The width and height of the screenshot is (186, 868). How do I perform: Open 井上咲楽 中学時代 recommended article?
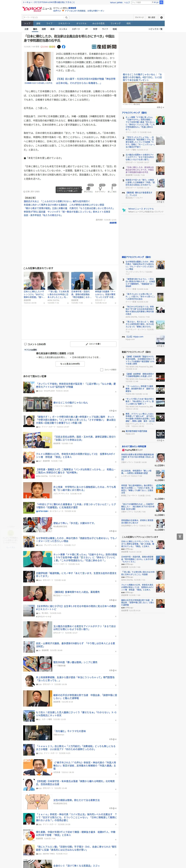point(84,488)
